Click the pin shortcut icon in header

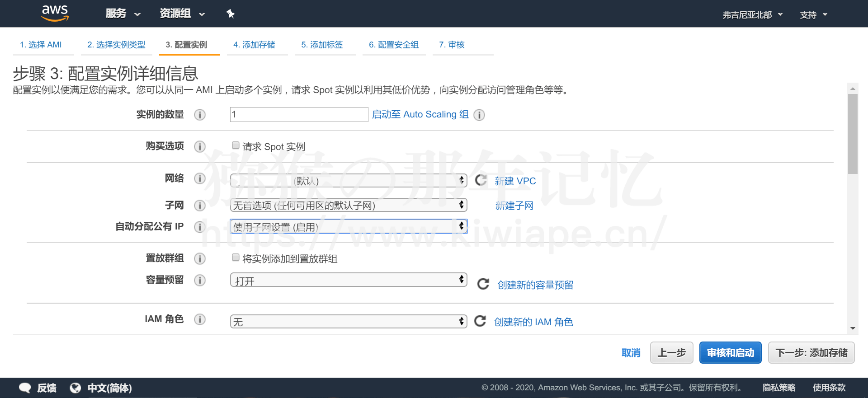click(230, 14)
